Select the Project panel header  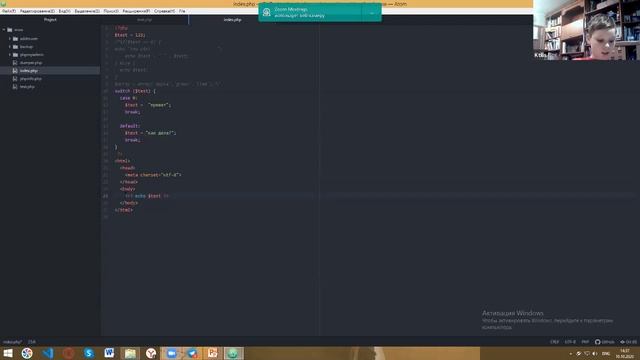coord(50,20)
